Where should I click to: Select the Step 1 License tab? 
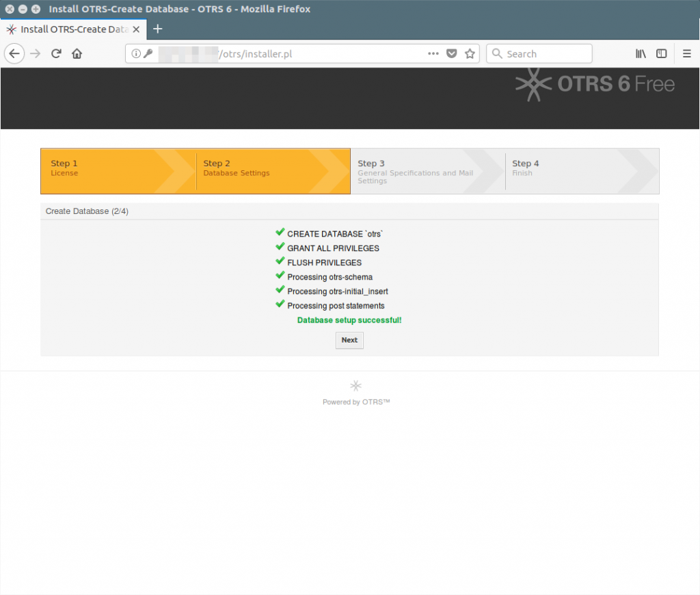coord(103,171)
